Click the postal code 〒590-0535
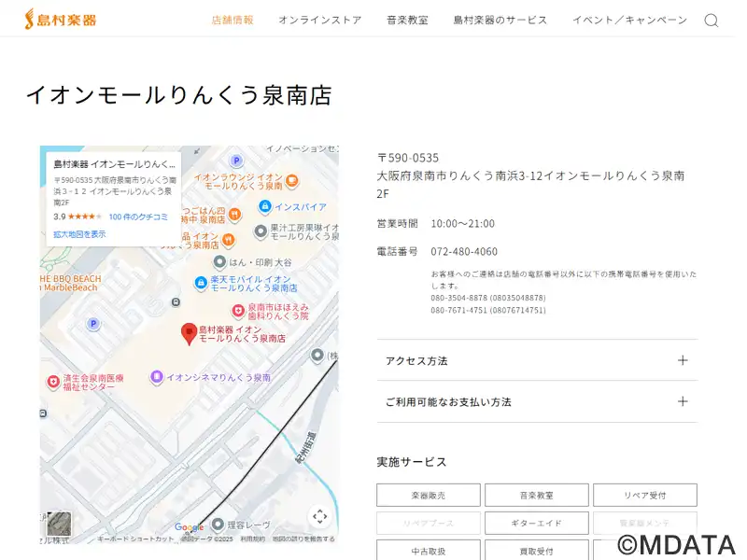747x560 pixels. point(408,158)
